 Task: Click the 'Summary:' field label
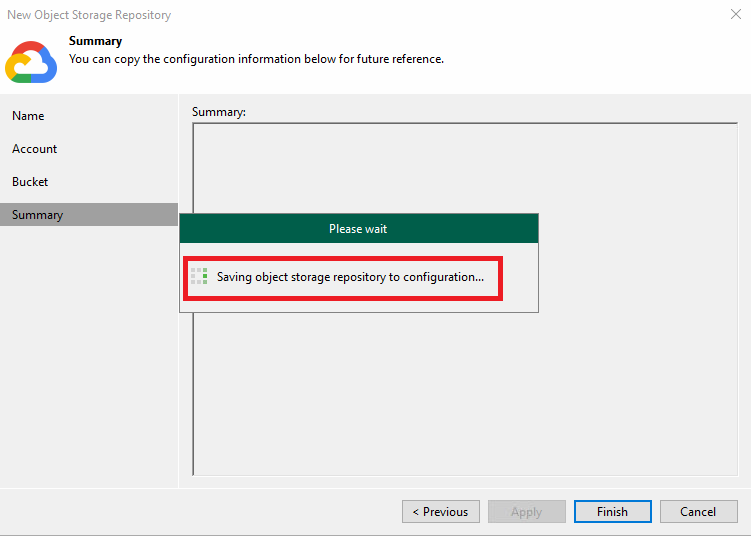(219, 112)
